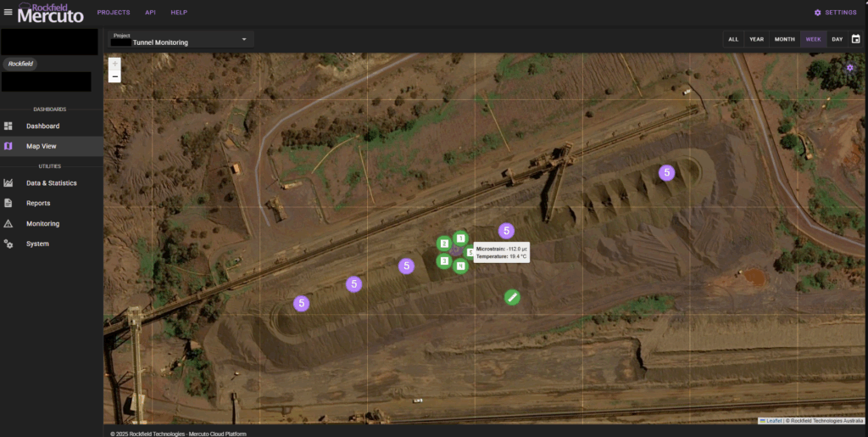The image size is (868, 437).
Task: Open map settings gear on the map
Action: [x=850, y=67]
